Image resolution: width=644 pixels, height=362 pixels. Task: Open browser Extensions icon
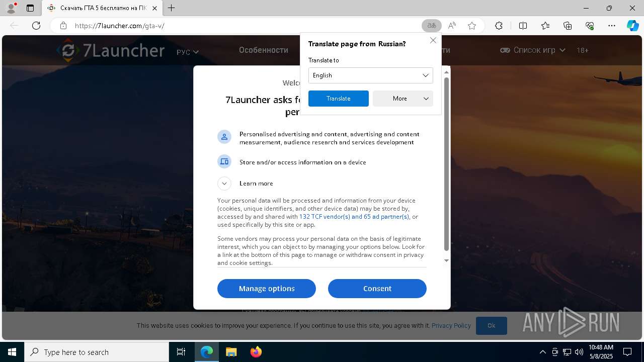499,26
